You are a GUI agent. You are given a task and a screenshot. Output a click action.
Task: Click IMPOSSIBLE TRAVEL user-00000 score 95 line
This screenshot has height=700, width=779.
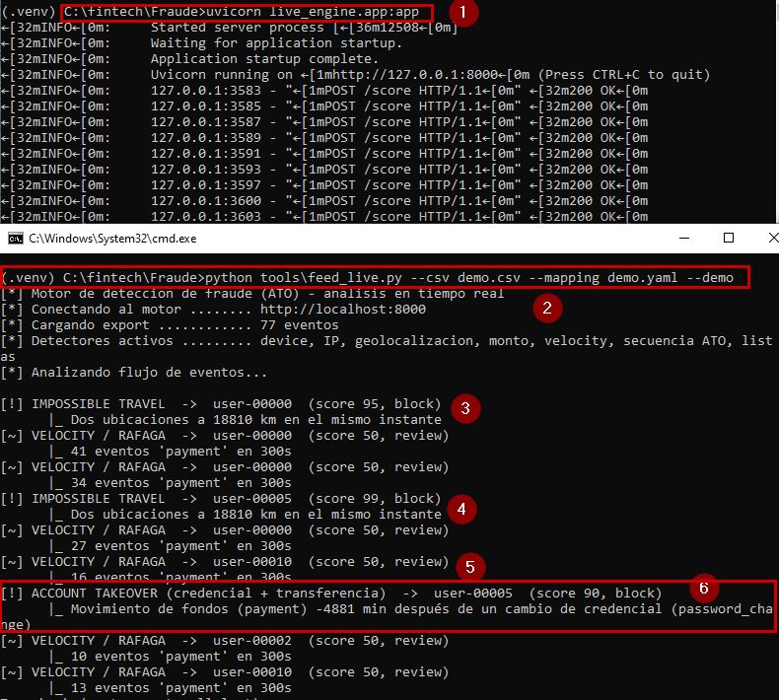coord(221,404)
